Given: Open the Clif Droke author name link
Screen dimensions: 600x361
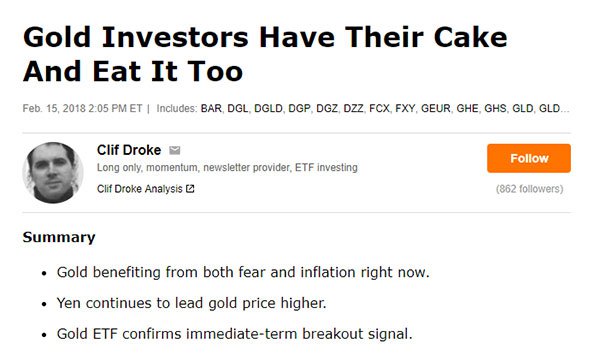Looking at the screenshot, I should coord(129,150).
